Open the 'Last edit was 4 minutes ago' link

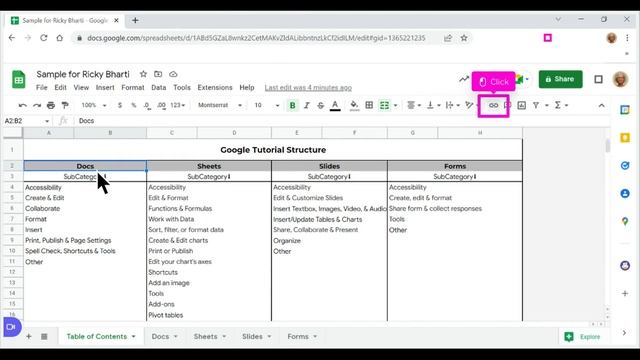[x=308, y=87]
